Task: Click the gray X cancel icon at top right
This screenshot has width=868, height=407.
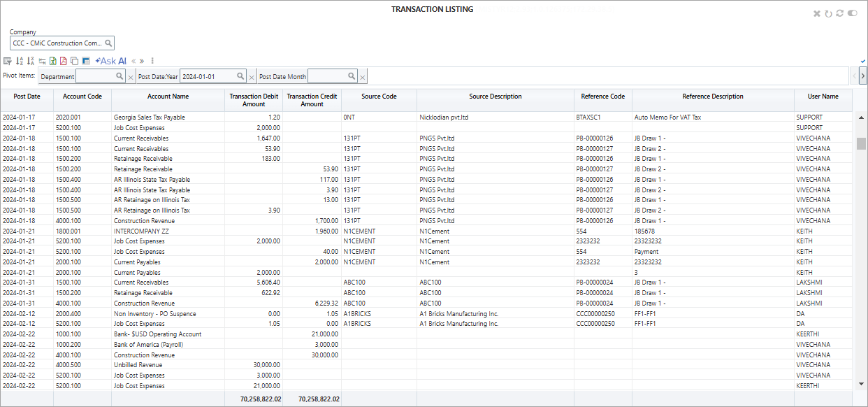Action: [817, 13]
